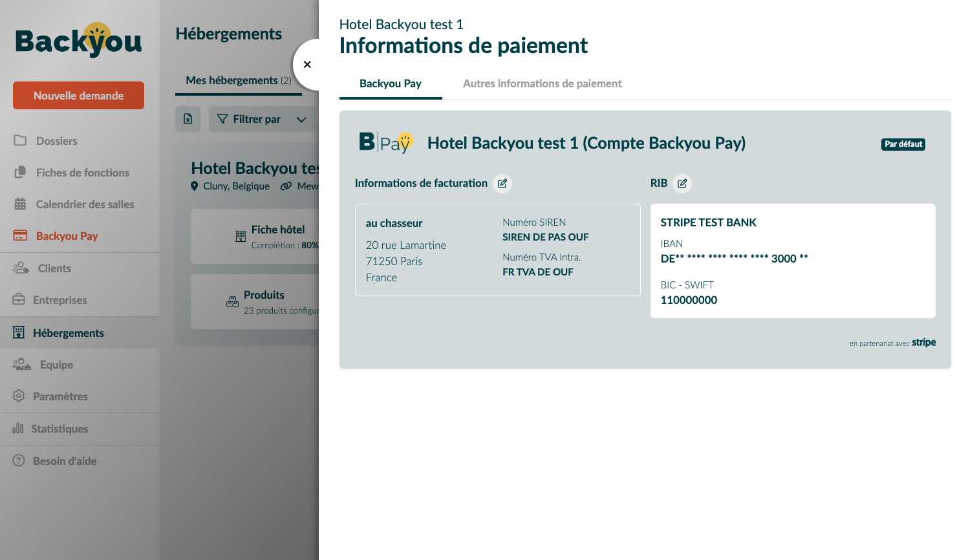Click Hébergements building icon
Screen dimensions: 957x560
pos(19,332)
